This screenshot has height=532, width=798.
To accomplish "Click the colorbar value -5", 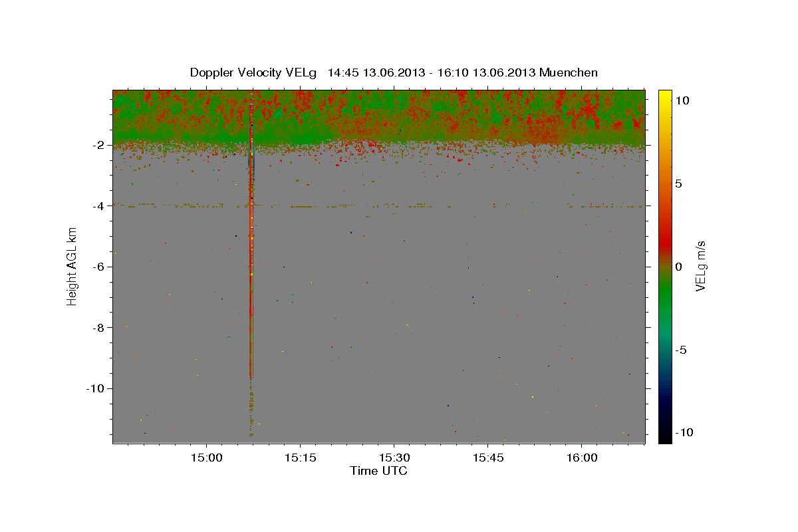I will pos(681,350).
